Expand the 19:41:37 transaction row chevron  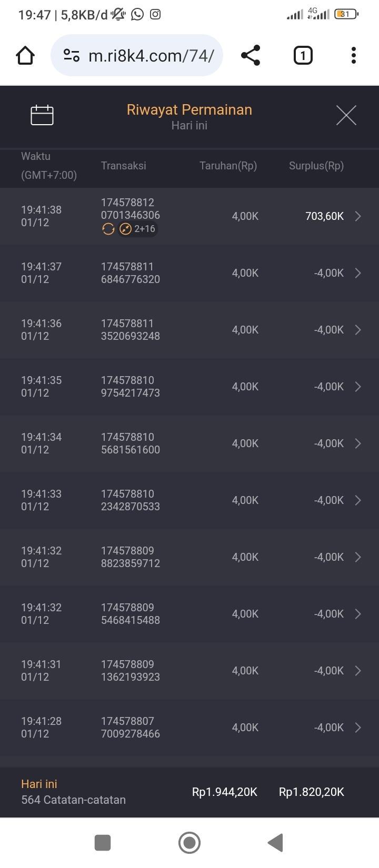pos(358,273)
